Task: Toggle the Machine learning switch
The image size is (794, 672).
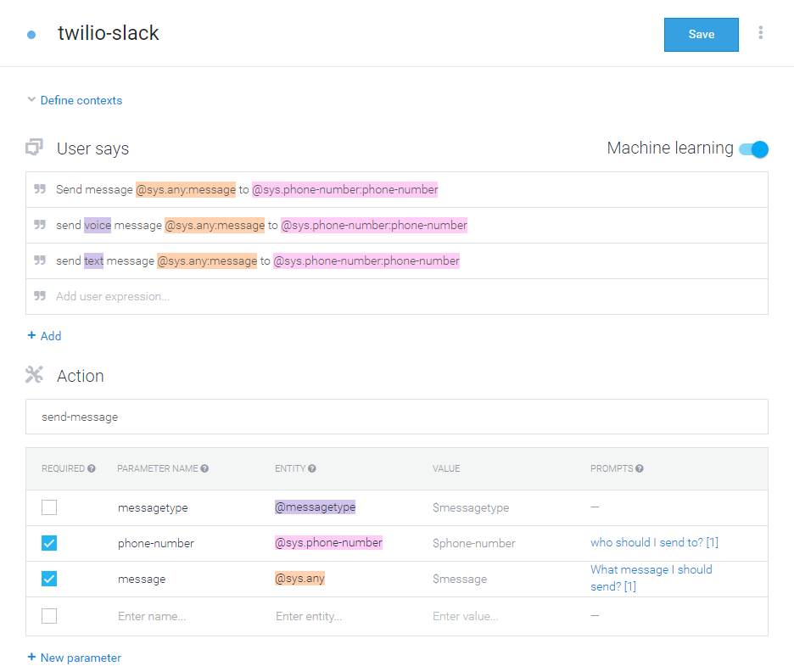Action: [x=753, y=148]
